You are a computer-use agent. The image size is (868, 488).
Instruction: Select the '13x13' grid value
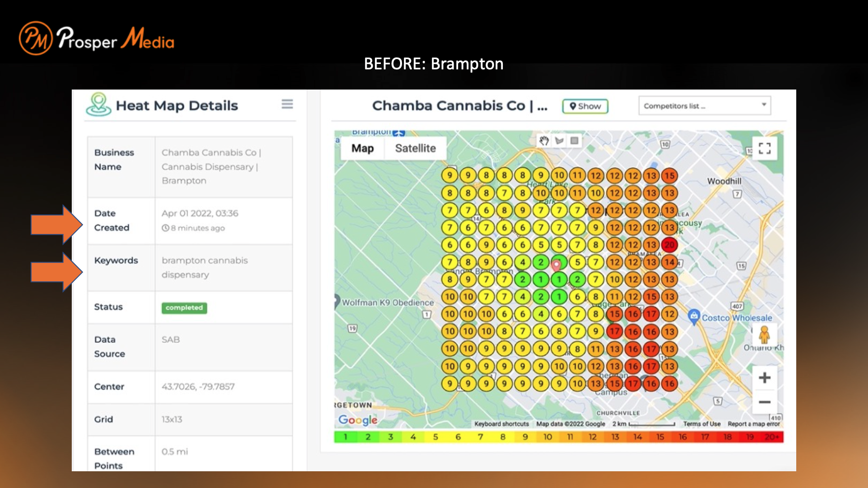click(172, 419)
